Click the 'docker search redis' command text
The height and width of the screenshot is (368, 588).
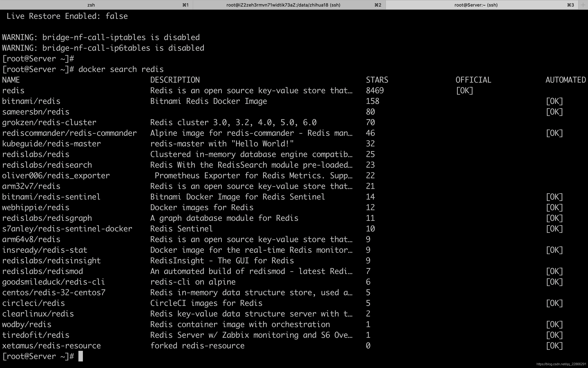click(x=121, y=69)
